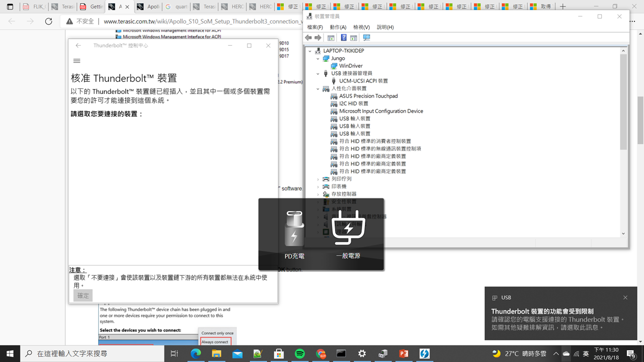Click the show/hide console tree toolbar icon
Viewport: 644px width, 362px height.
click(x=331, y=38)
